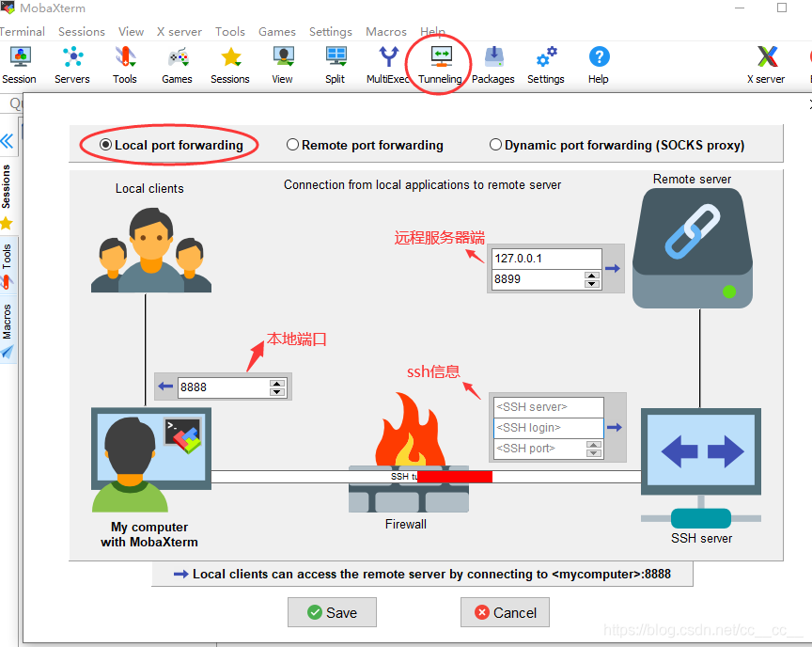This screenshot has height=647, width=812.
Task: Open the View menu in menu bar
Action: coord(131,32)
